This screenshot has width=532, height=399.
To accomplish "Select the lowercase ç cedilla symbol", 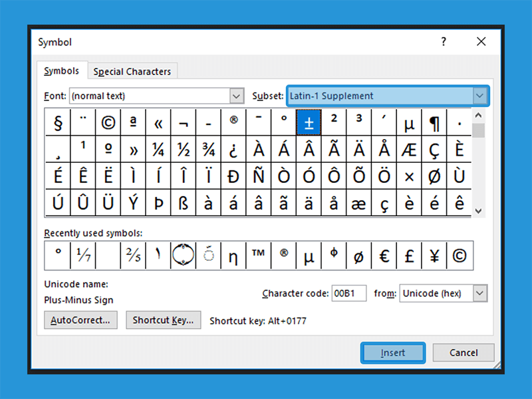I will pyautogui.click(x=384, y=203).
